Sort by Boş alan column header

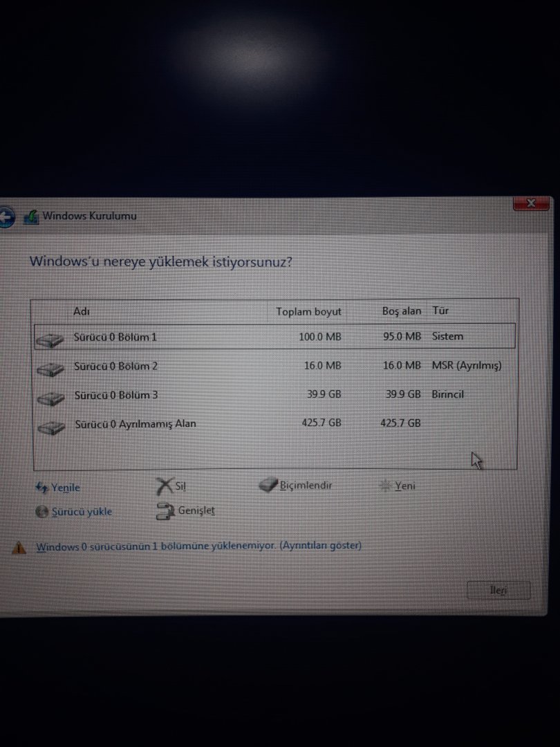402,311
